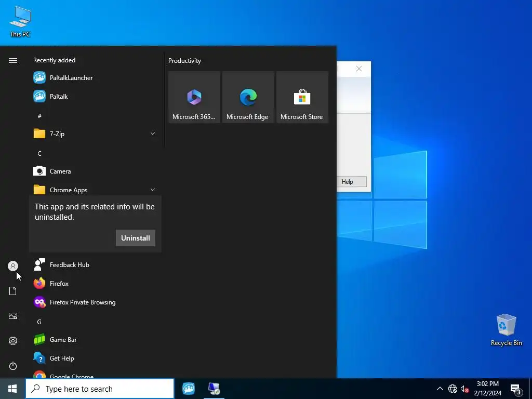Viewport: 532px width, 399px height.
Task: Open Documents from Start sidebar
Action: point(13,291)
